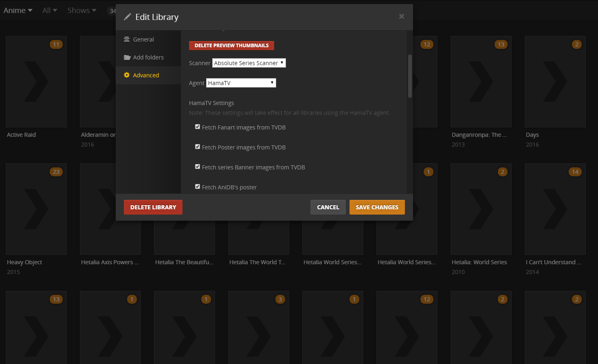Viewport: 598px width, 364px height.
Task: Click Save Changes button
Action: tap(377, 207)
